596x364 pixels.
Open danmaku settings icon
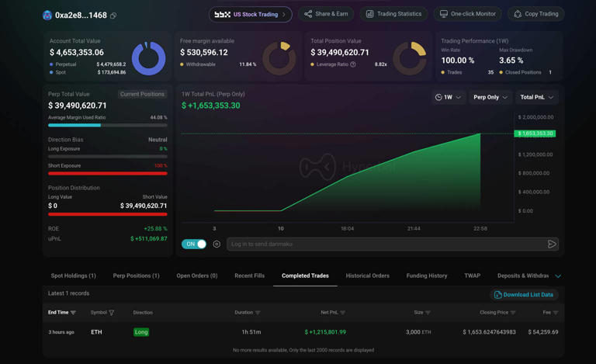coord(217,244)
